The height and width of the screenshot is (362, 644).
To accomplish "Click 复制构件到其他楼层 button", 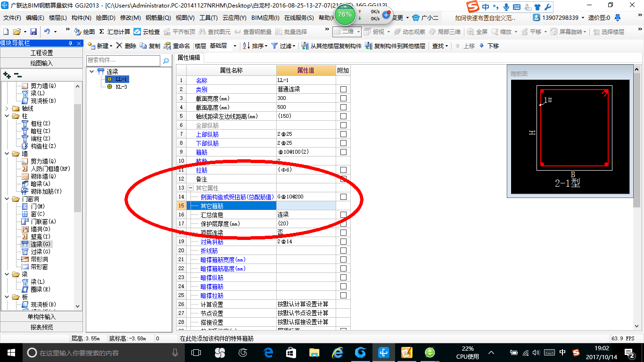I will pyautogui.click(x=396, y=46).
